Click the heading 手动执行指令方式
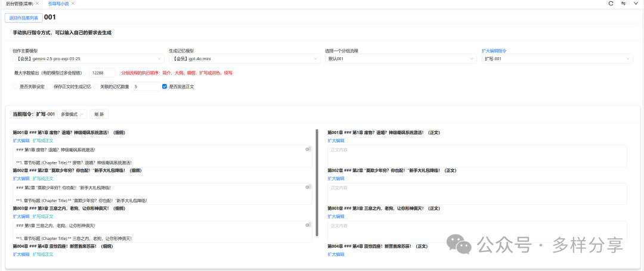The height and width of the screenshot is (271, 644). pyautogui.click(x=63, y=32)
